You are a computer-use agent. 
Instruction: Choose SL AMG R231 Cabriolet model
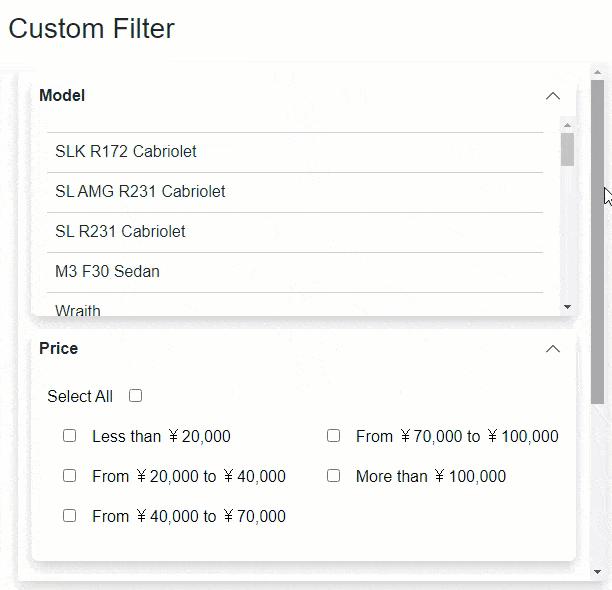coord(295,192)
